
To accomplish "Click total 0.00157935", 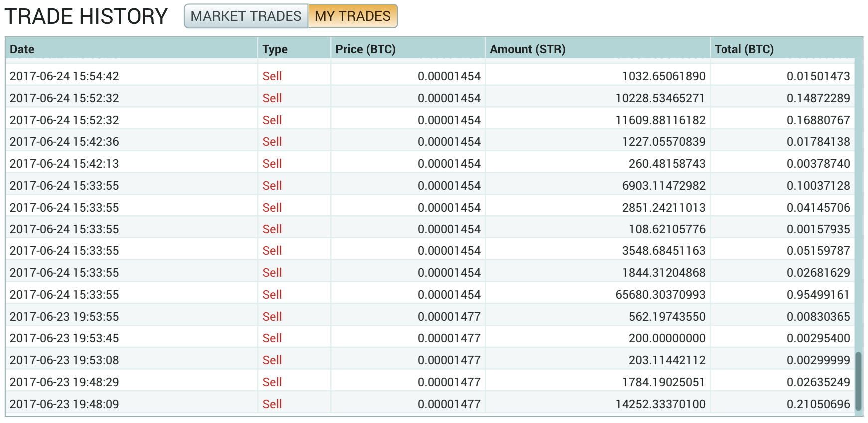I will (x=818, y=229).
